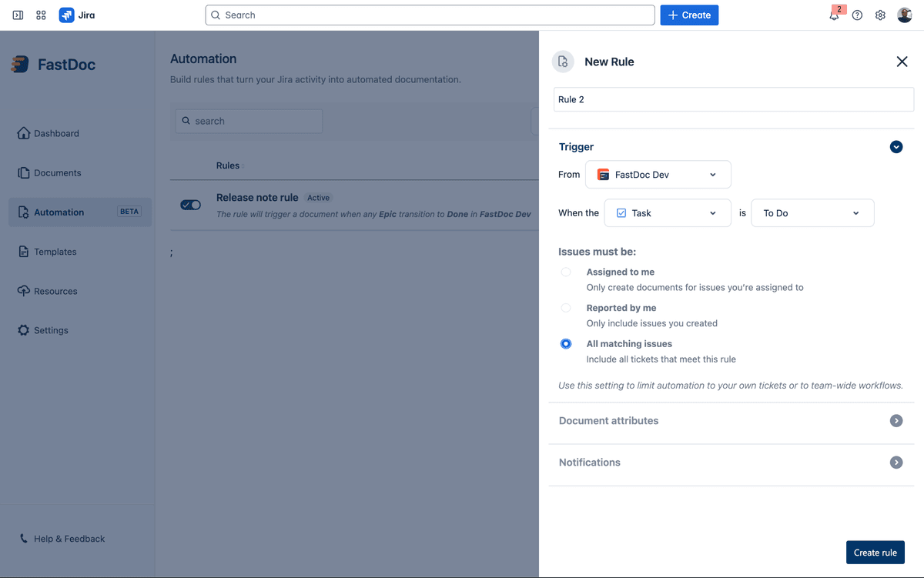The width and height of the screenshot is (924, 578).
Task: Open the FastDoc Dev project dropdown
Action: click(x=658, y=174)
